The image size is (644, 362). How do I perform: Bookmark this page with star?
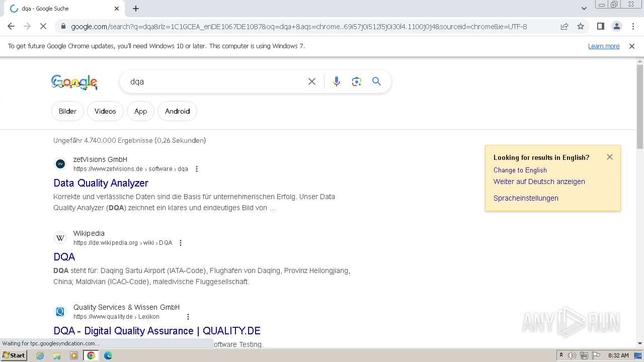click(581, 27)
